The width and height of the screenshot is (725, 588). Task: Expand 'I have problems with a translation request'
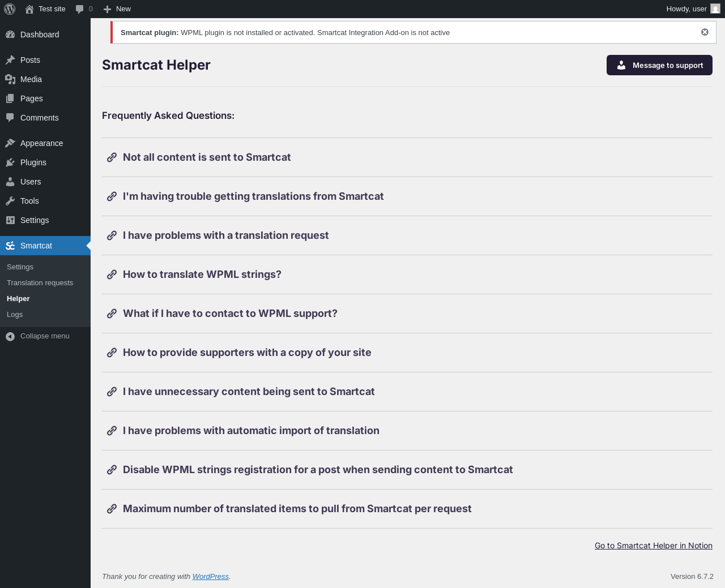225,235
